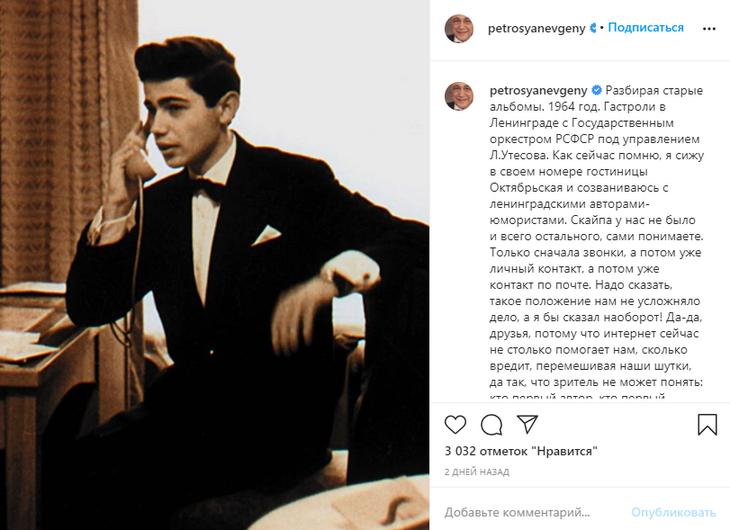Click the verified badge in the caption
The image size is (730, 530).
596,90
